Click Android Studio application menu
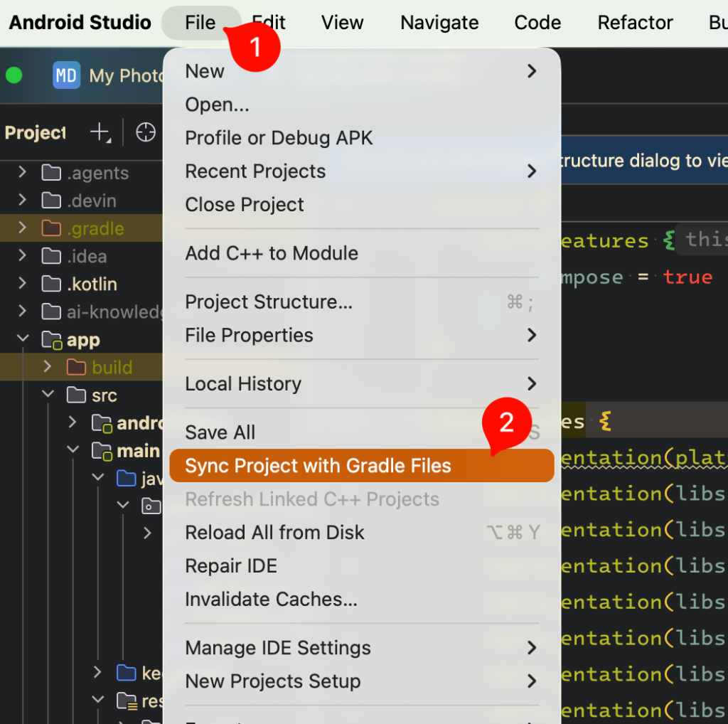Viewport: 728px width, 724px height. tap(80, 22)
